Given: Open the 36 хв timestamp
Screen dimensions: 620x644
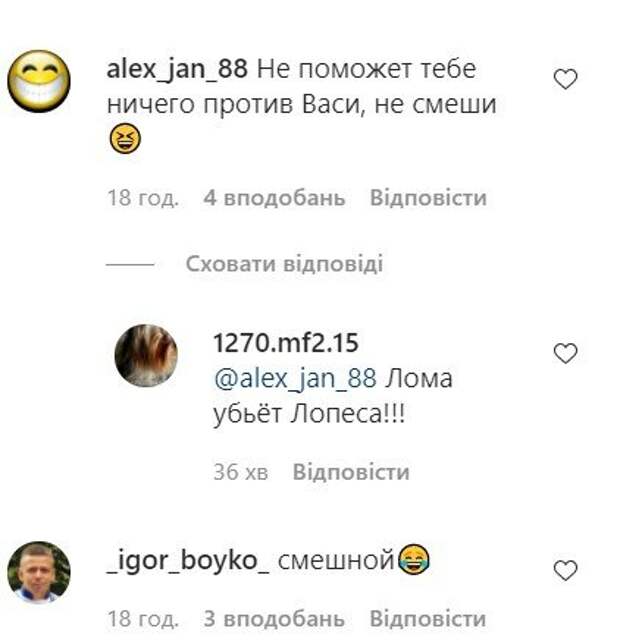Looking at the screenshot, I should pos(241,472).
